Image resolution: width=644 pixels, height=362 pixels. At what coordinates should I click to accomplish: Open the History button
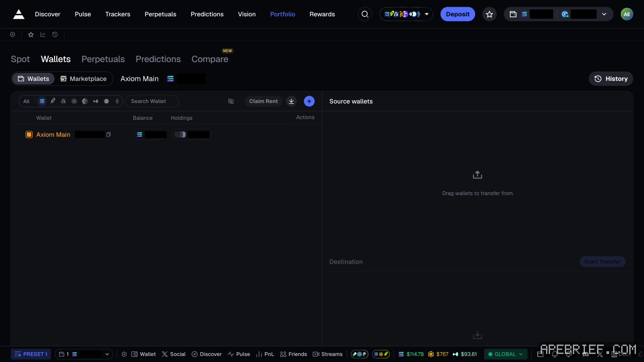coord(611,79)
